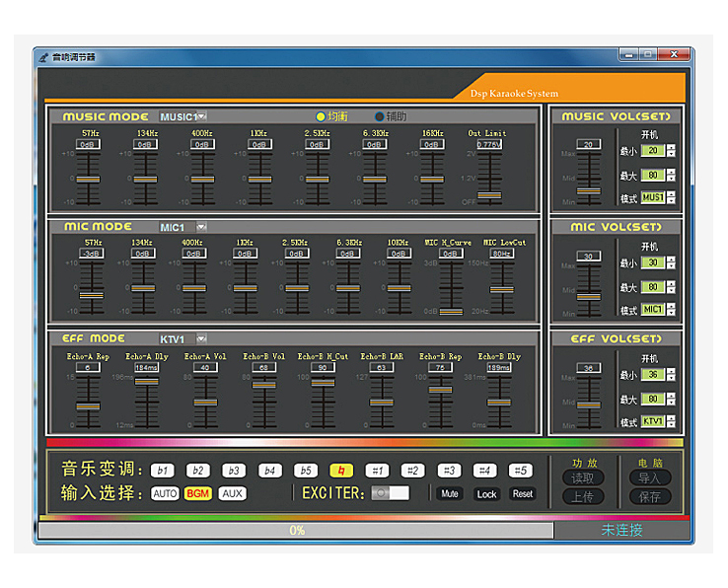Click the Mute button
The image size is (728, 588).
(x=449, y=493)
